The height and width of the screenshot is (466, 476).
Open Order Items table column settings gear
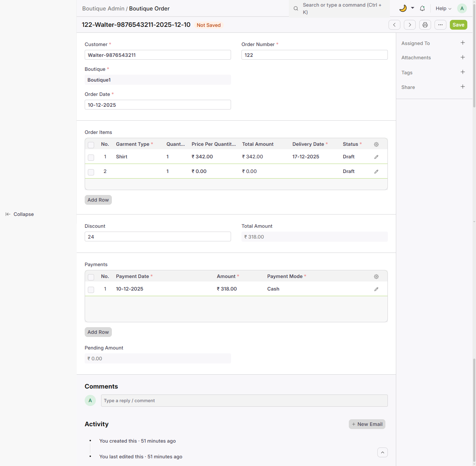click(x=376, y=144)
